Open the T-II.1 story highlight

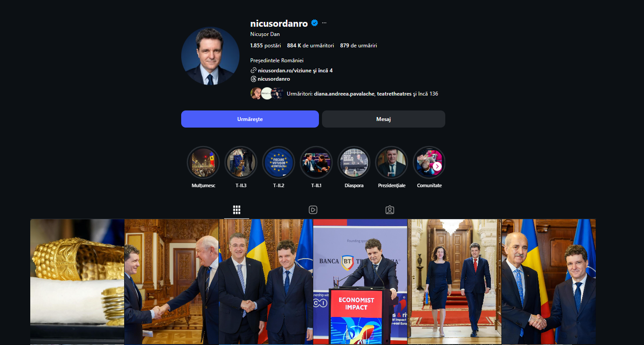click(x=316, y=163)
